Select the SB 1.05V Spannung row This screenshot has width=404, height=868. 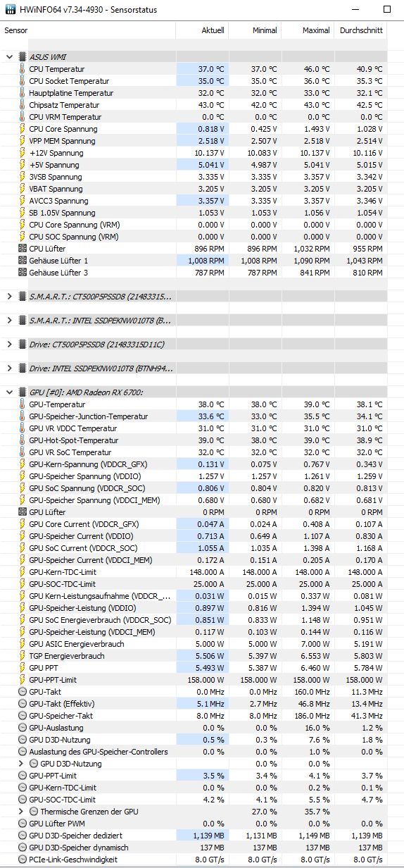pyautogui.click(x=194, y=213)
